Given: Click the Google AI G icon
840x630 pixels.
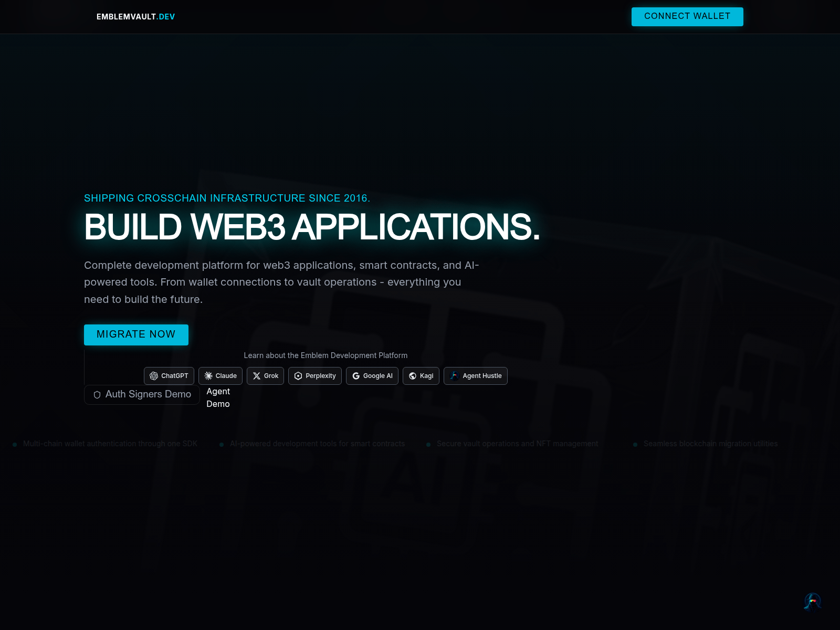Looking at the screenshot, I should [356, 376].
